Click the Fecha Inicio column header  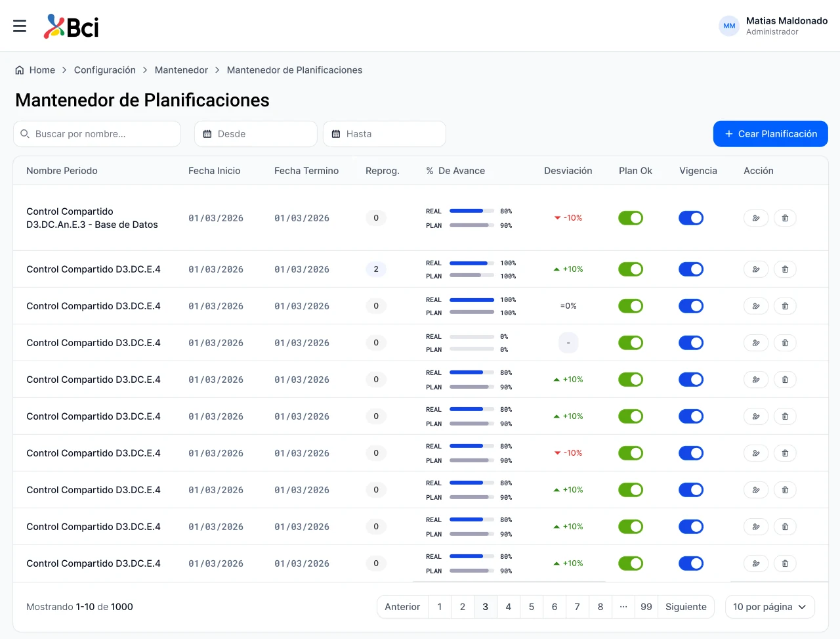(x=215, y=171)
